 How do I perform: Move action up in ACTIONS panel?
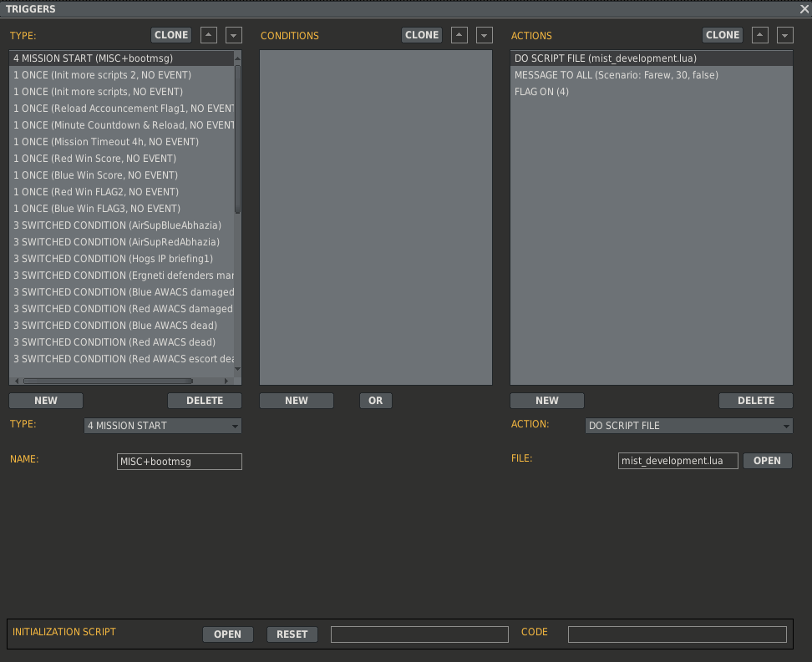[759, 35]
